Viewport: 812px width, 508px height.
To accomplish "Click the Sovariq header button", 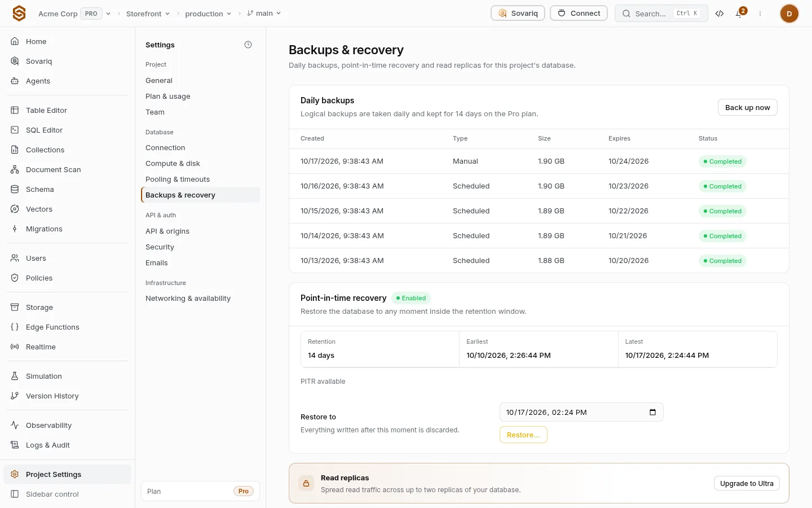I will coord(518,14).
